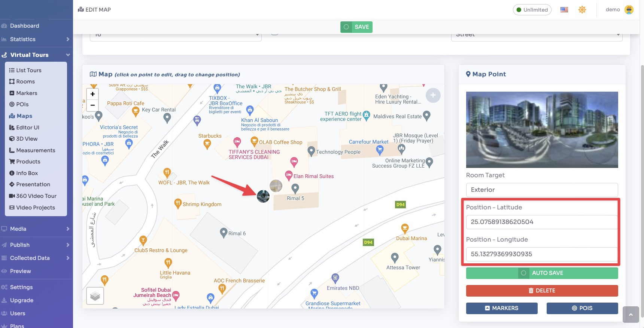Screen dimensions: 644x328
Task: Click the map zoom out minus button
Action: point(92,105)
